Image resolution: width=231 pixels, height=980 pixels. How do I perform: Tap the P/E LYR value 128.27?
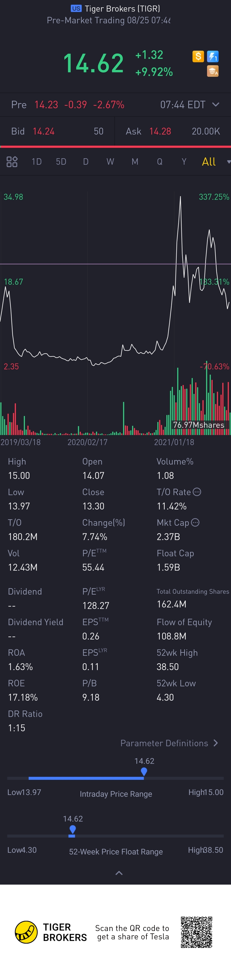(96, 605)
